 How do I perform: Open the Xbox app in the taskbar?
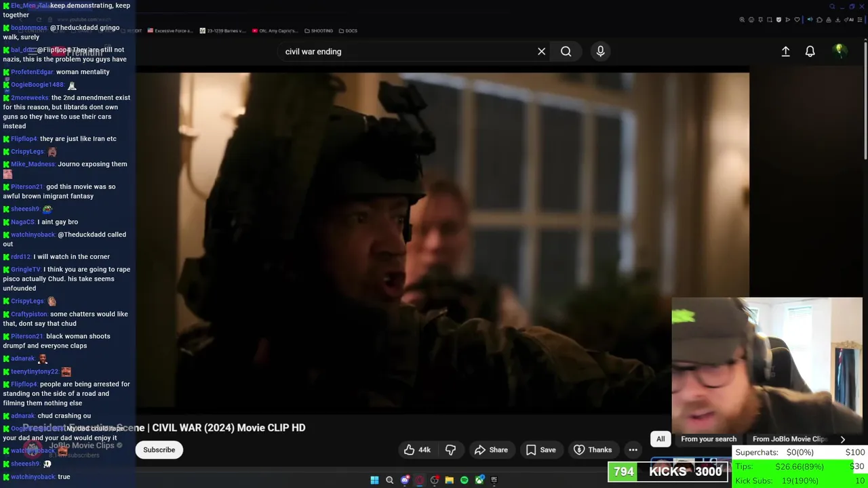point(479,480)
